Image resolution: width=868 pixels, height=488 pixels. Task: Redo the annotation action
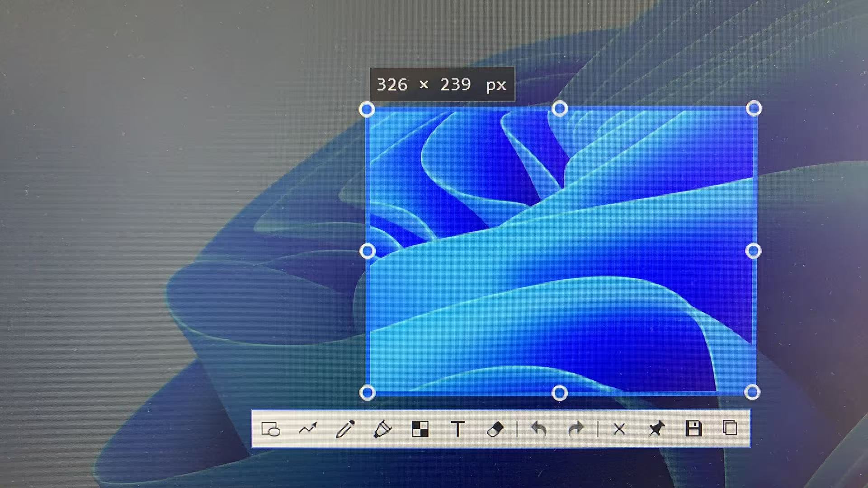point(576,428)
